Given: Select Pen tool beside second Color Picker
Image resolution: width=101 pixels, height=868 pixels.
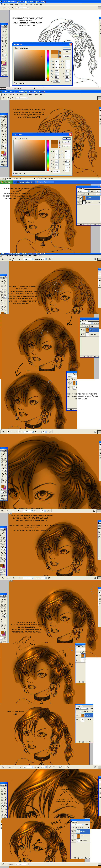Looking at the screenshot, I should click(x=2, y=142).
